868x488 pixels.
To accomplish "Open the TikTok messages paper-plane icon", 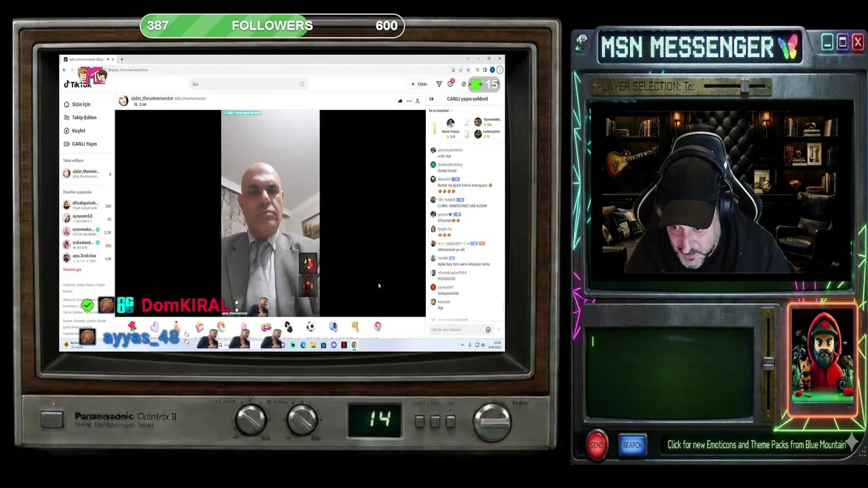I will [x=439, y=84].
